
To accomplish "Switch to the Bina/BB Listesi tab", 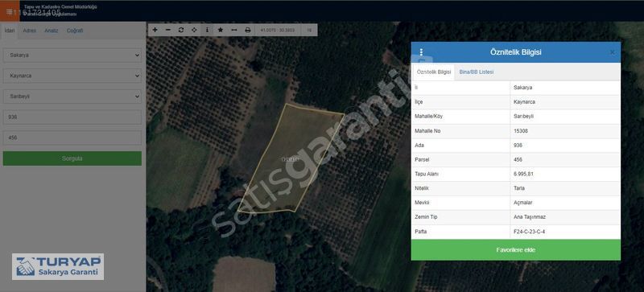I will [x=477, y=72].
